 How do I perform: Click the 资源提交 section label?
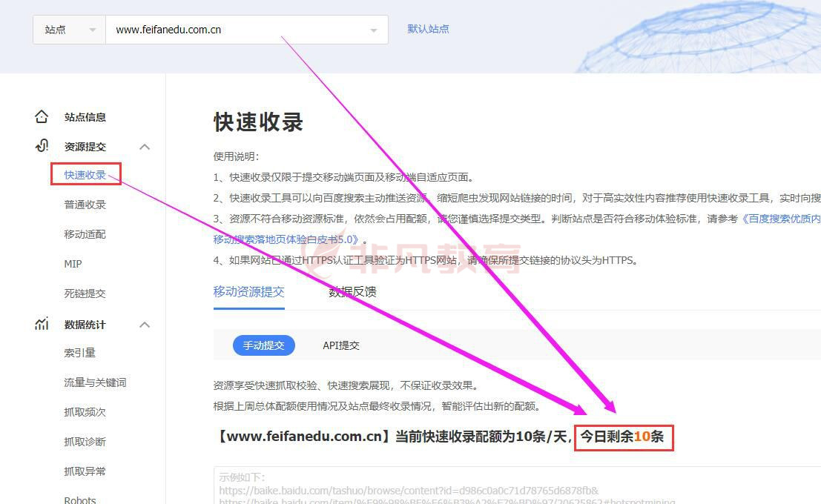tap(85, 147)
